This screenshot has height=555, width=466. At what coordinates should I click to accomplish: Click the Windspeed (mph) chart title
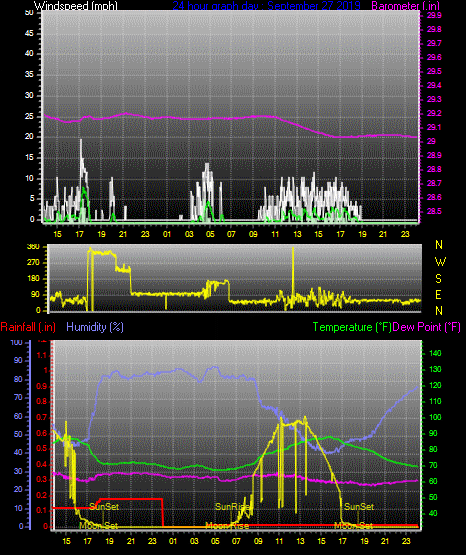point(75,6)
